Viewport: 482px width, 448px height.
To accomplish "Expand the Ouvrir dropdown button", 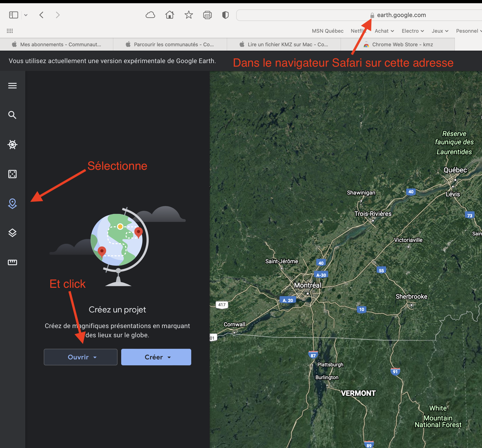I will tap(80, 357).
